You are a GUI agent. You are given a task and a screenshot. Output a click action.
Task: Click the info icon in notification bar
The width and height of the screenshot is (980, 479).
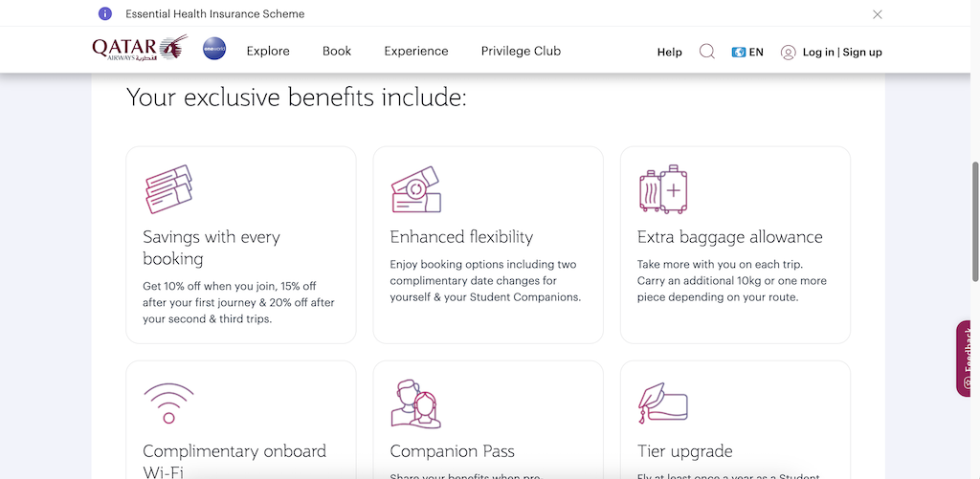click(x=105, y=13)
